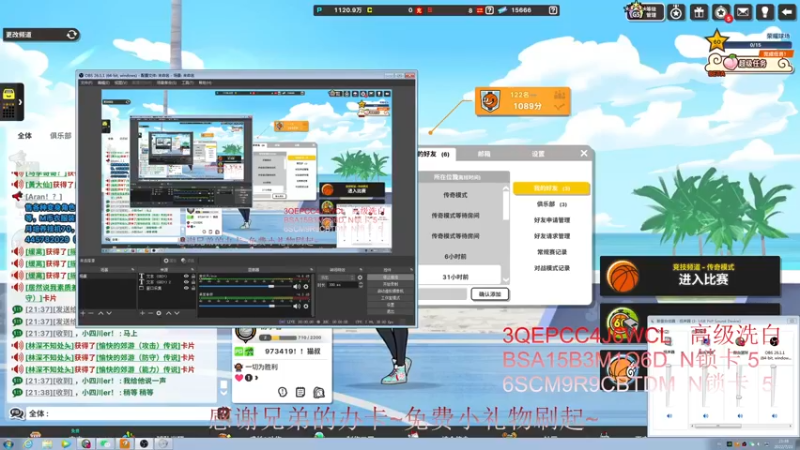Open gear settings for first OBS mixer channel
Image resolution: width=800 pixels, height=450 pixels.
[x=306, y=287]
